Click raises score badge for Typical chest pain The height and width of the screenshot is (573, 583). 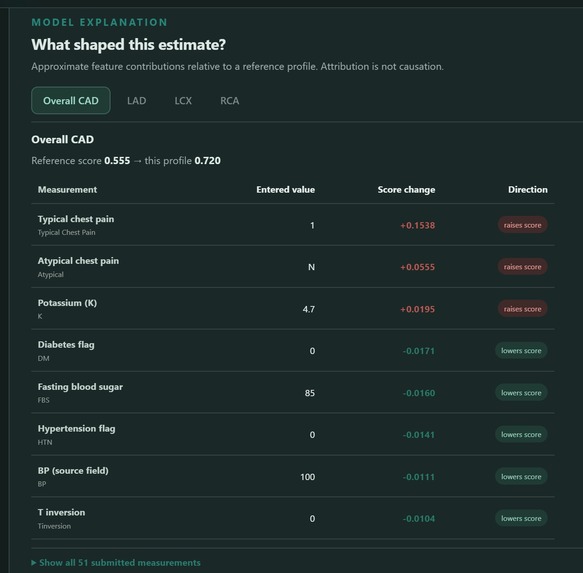pyautogui.click(x=522, y=225)
